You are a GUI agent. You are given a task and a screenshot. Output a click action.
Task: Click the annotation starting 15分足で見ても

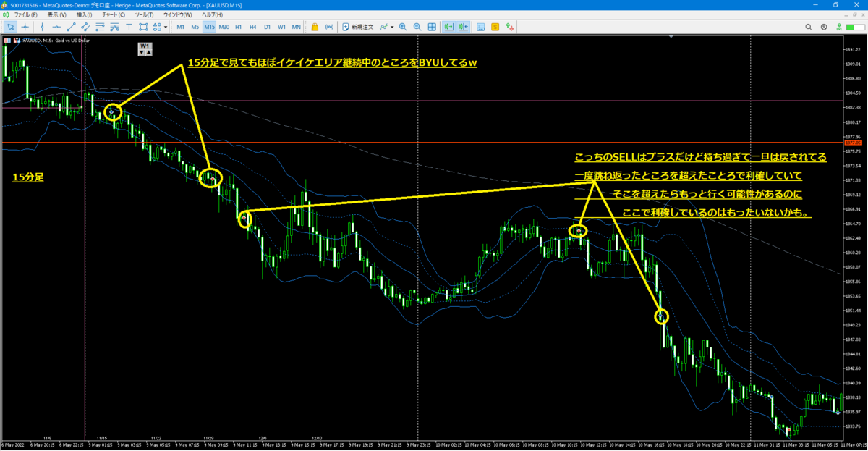click(x=332, y=63)
